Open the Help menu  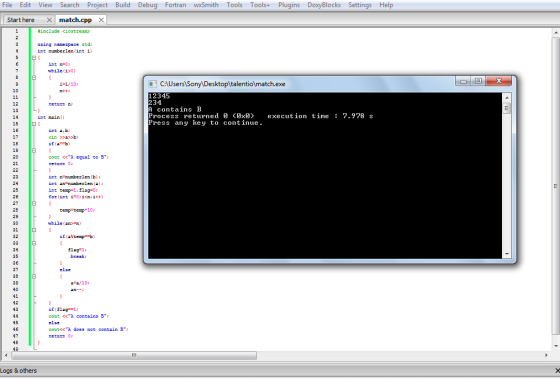tap(386, 5)
